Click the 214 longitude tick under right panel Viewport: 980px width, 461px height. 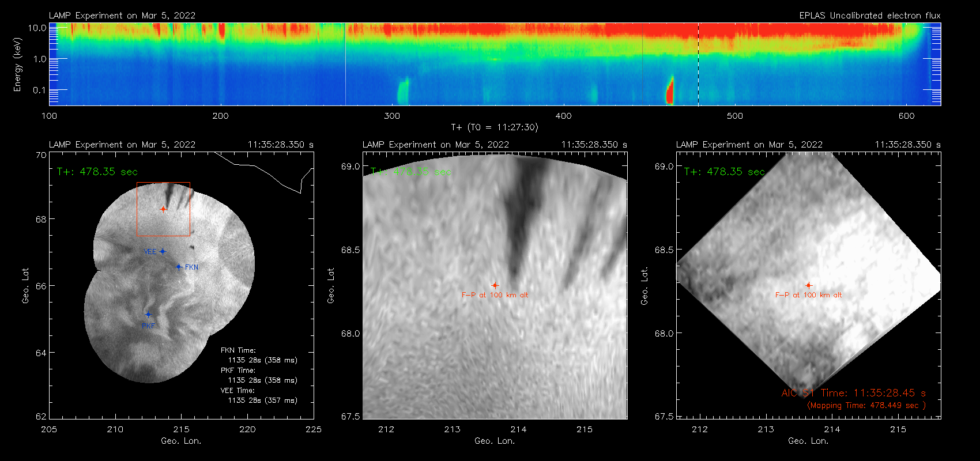click(832, 429)
